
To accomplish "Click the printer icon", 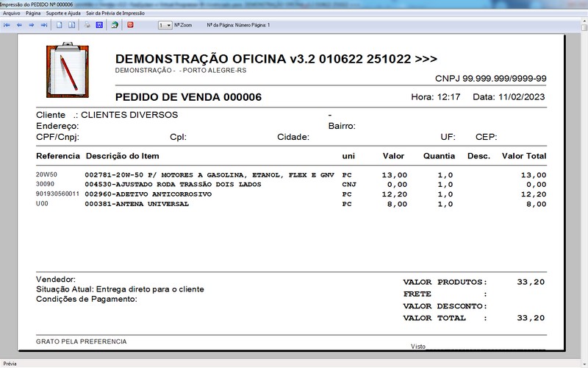I will coord(87,25).
